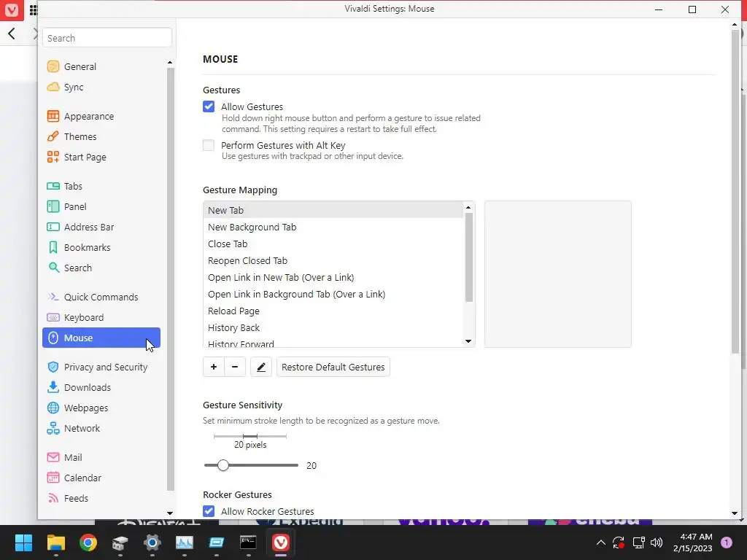Click the Mail envelope icon

point(53,458)
